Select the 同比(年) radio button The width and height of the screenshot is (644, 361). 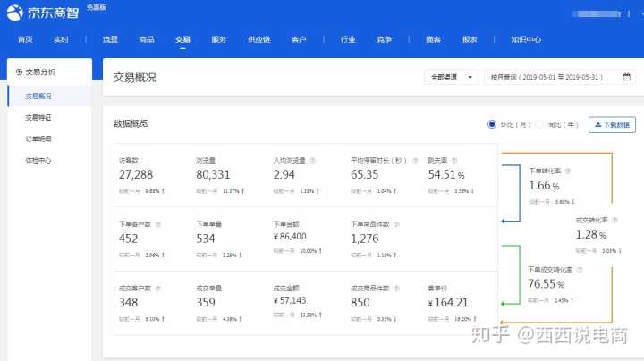tap(539, 124)
